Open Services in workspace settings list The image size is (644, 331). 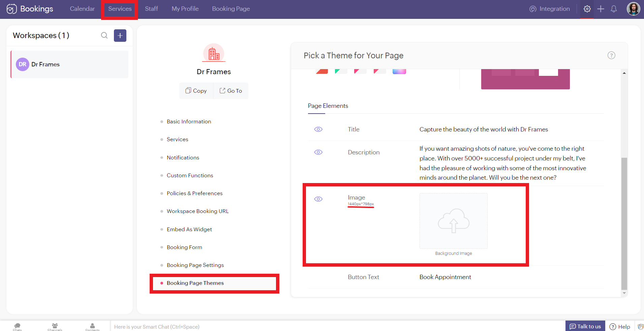pyautogui.click(x=177, y=139)
